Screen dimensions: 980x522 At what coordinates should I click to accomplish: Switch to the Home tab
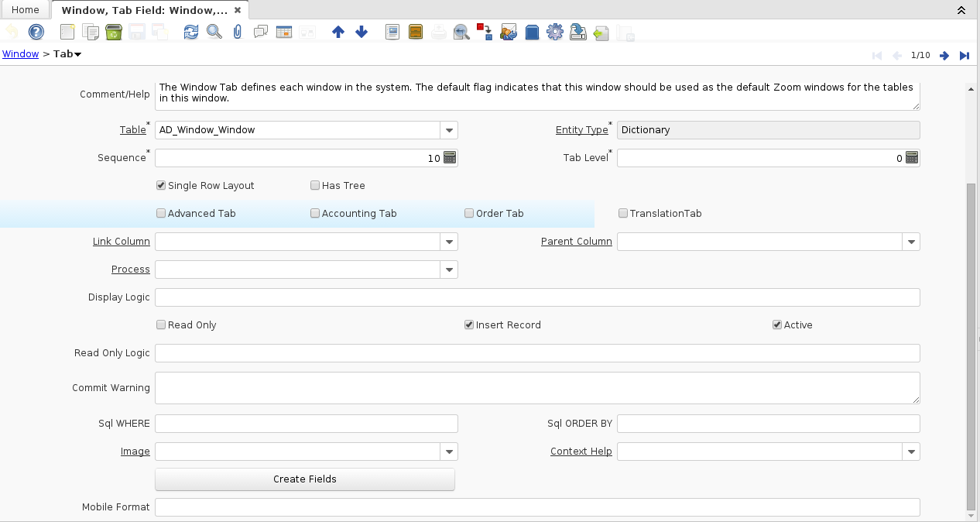(x=26, y=10)
